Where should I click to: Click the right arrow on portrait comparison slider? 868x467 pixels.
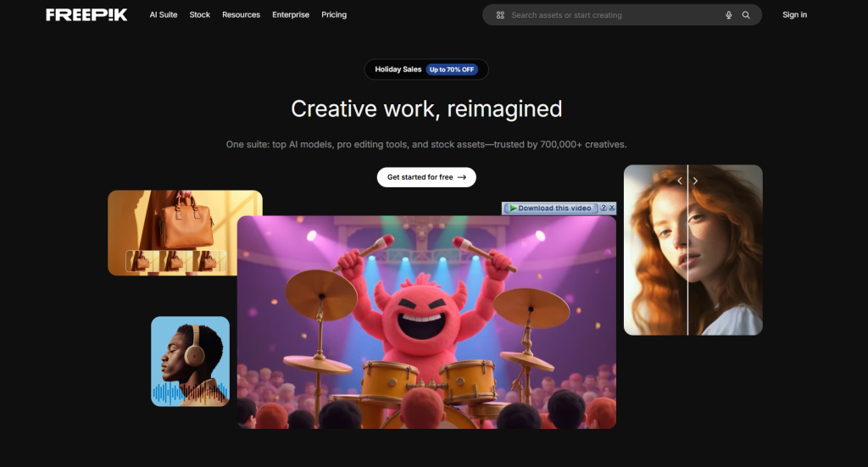click(x=695, y=181)
